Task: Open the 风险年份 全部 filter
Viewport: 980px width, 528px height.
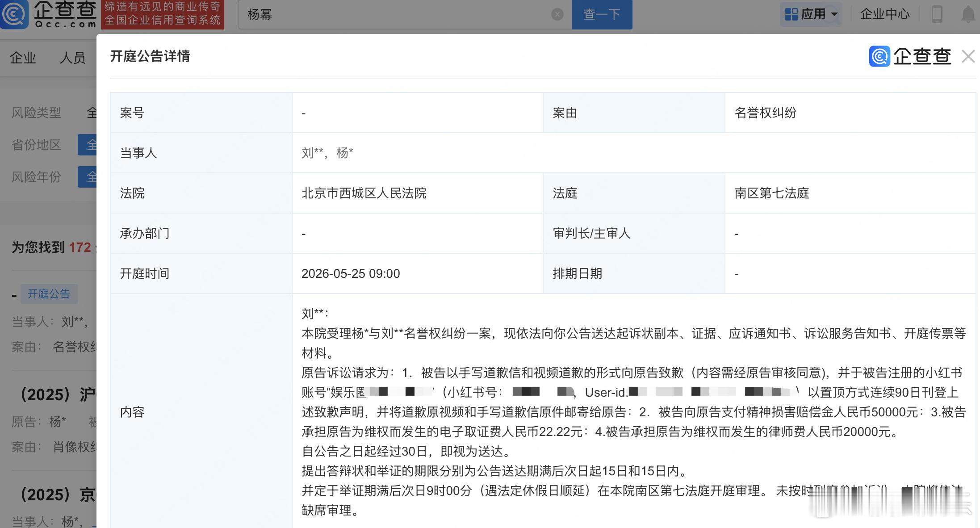Action: click(92, 177)
